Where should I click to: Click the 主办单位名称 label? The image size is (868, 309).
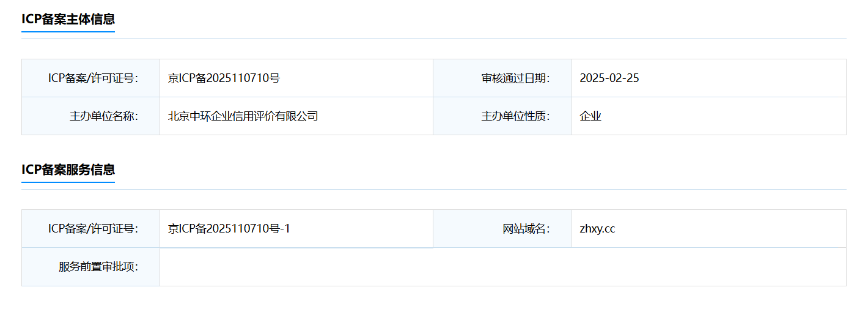pos(104,116)
